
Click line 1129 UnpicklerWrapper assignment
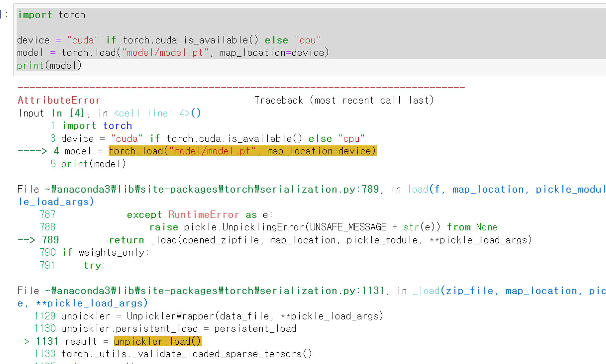(x=222, y=316)
